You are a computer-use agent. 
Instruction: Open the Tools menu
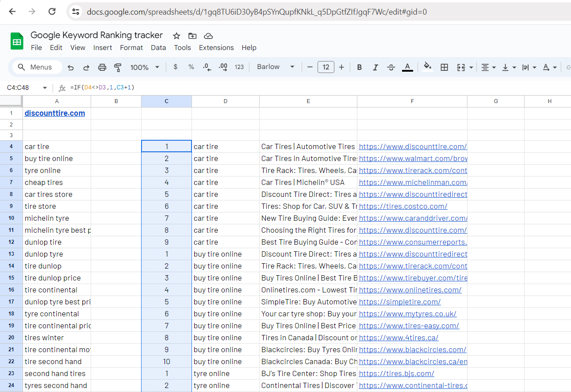[x=182, y=48]
